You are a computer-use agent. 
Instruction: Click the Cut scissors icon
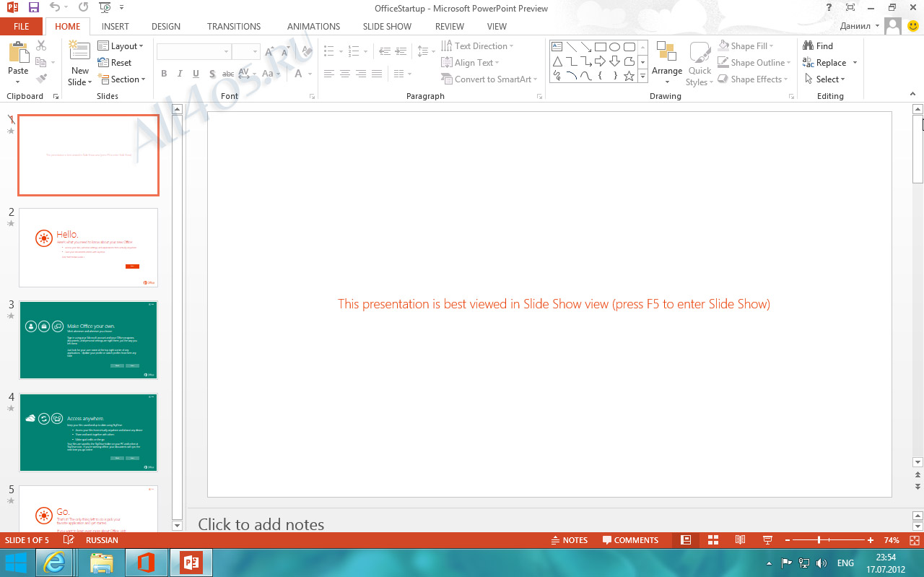[41, 46]
